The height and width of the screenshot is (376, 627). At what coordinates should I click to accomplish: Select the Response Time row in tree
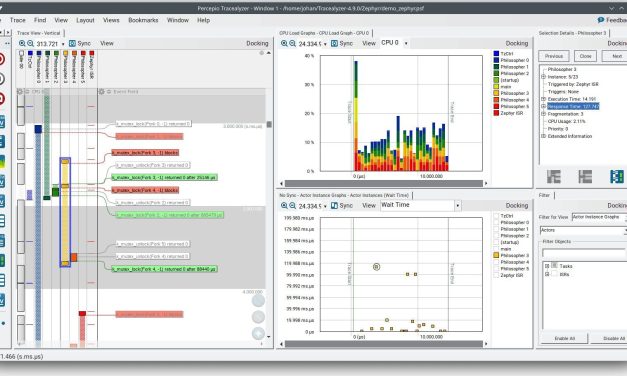pyautogui.click(x=573, y=106)
